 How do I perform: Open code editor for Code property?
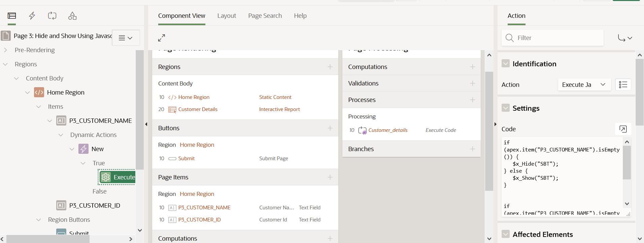pyautogui.click(x=623, y=129)
